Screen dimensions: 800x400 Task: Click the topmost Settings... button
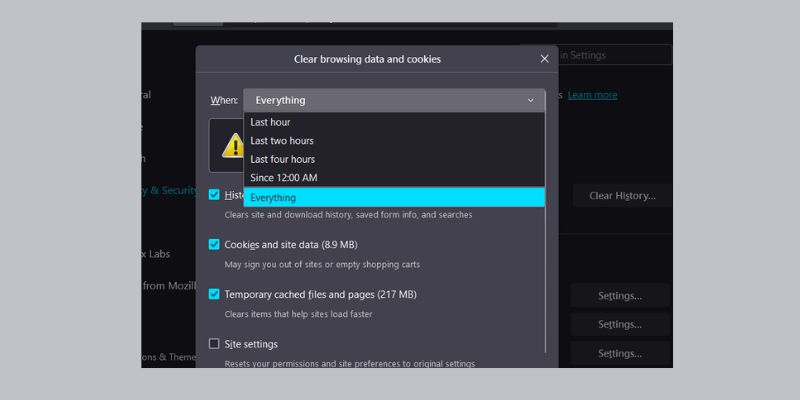pyautogui.click(x=619, y=295)
